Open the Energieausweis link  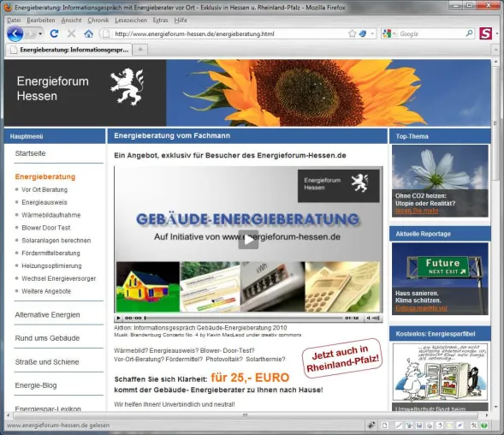coord(44,202)
